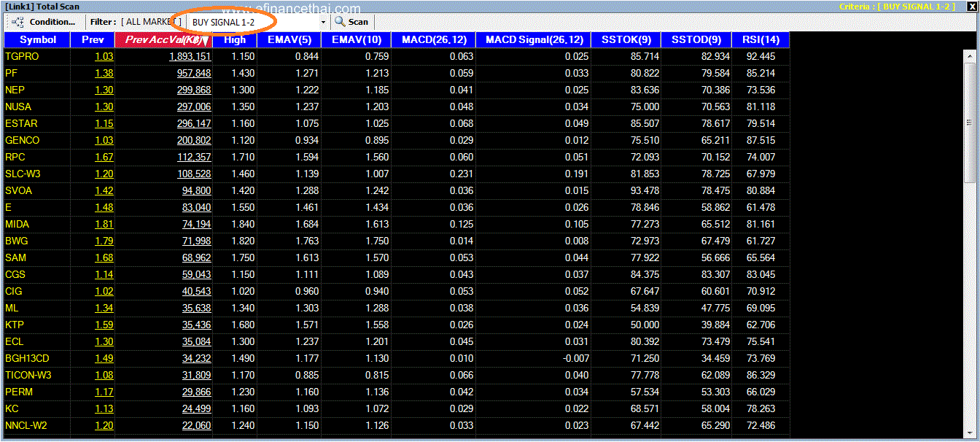Click PrevAccVal 112,357 for RPC
The height and width of the screenshot is (442, 980).
click(194, 157)
